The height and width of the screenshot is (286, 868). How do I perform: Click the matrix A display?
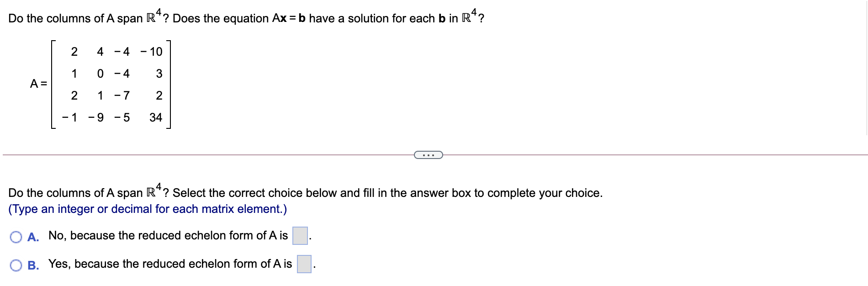click(x=112, y=85)
